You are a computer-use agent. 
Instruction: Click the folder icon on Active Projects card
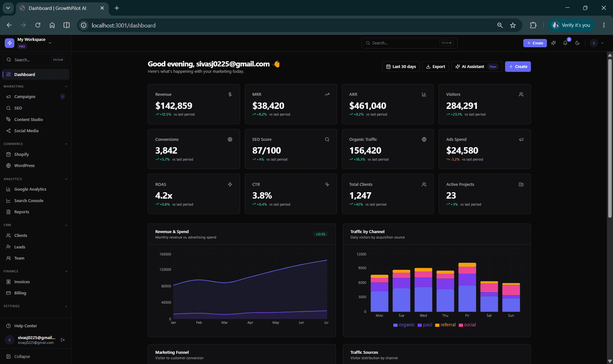(521, 185)
